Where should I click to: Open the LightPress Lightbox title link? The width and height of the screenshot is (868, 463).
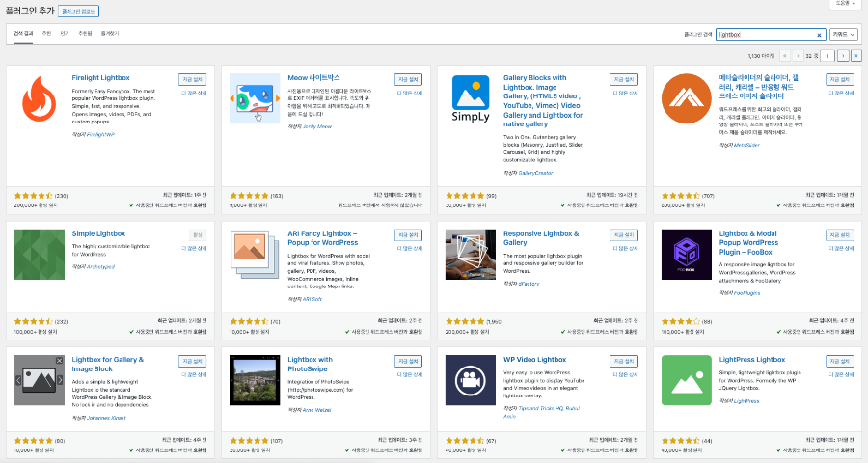(751, 360)
